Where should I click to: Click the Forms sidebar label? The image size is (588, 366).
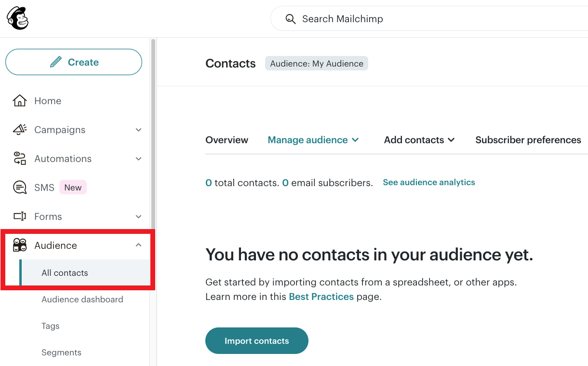click(48, 217)
